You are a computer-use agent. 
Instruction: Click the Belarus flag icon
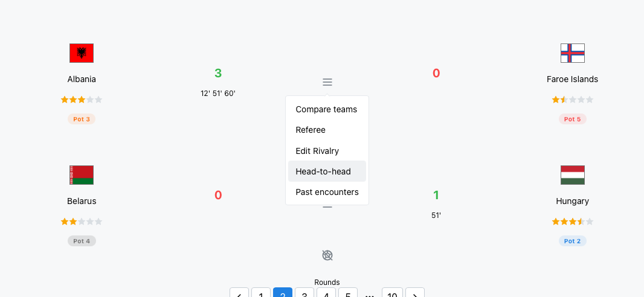click(82, 175)
